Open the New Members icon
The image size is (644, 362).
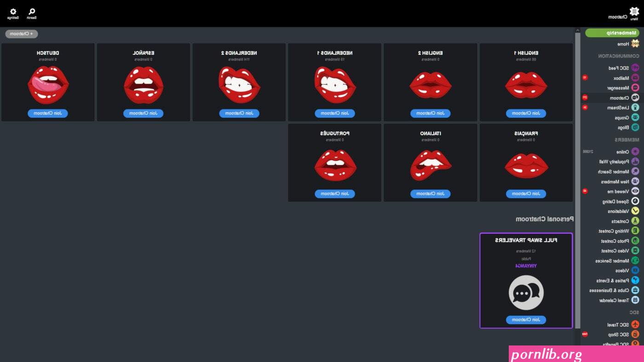click(635, 181)
